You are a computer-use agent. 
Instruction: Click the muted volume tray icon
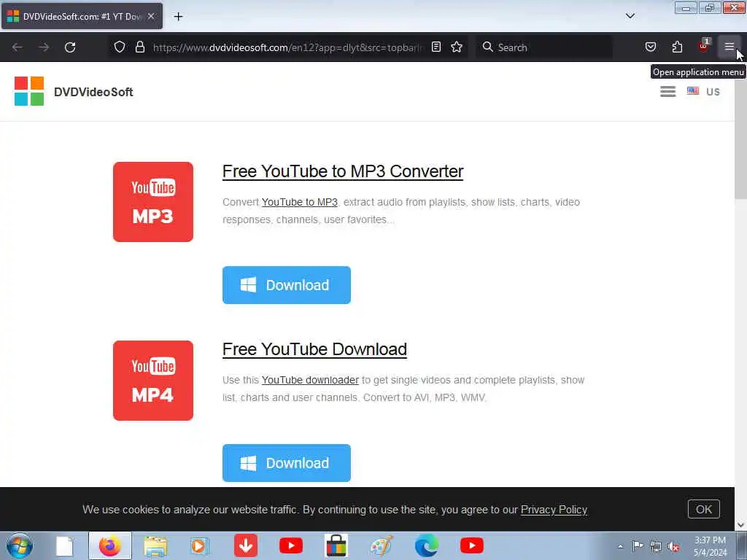(673, 546)
